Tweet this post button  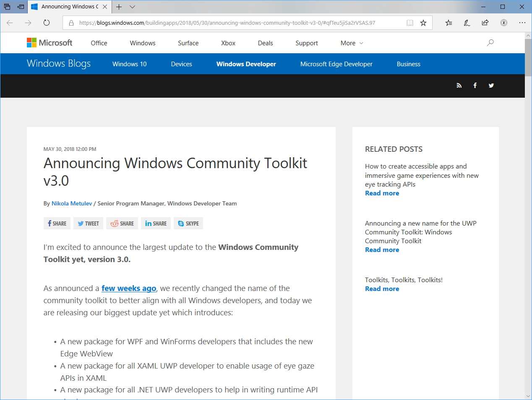coord(88,223)
